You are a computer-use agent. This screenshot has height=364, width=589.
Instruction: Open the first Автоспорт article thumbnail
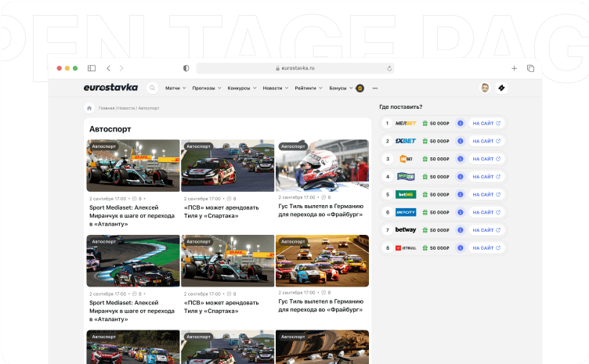133,166
